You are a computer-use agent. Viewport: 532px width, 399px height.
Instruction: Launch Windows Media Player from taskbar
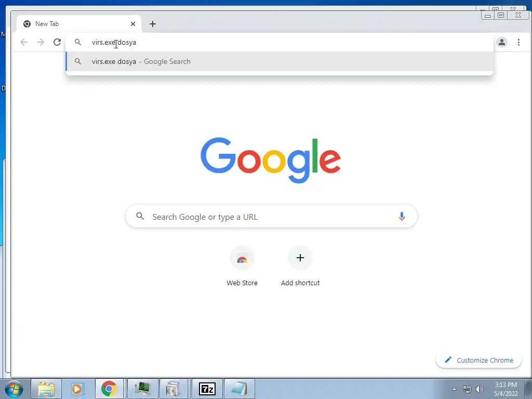click(77, 389)
